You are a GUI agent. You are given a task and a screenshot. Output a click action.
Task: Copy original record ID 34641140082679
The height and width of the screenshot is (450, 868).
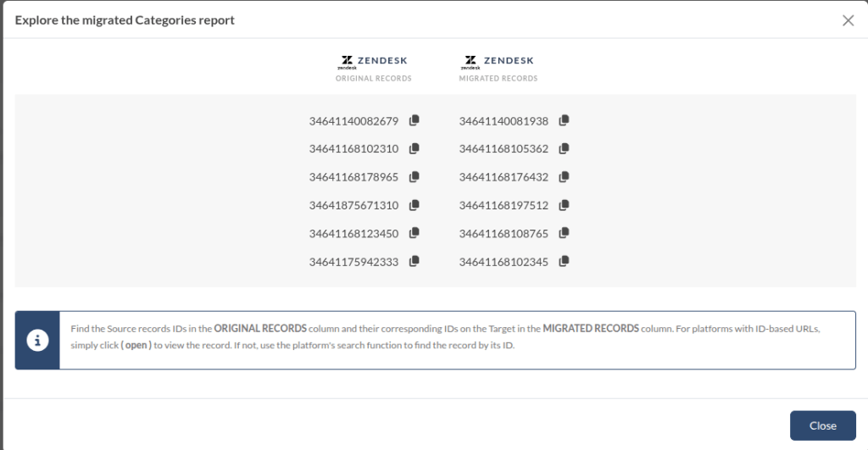click(415, 120)
